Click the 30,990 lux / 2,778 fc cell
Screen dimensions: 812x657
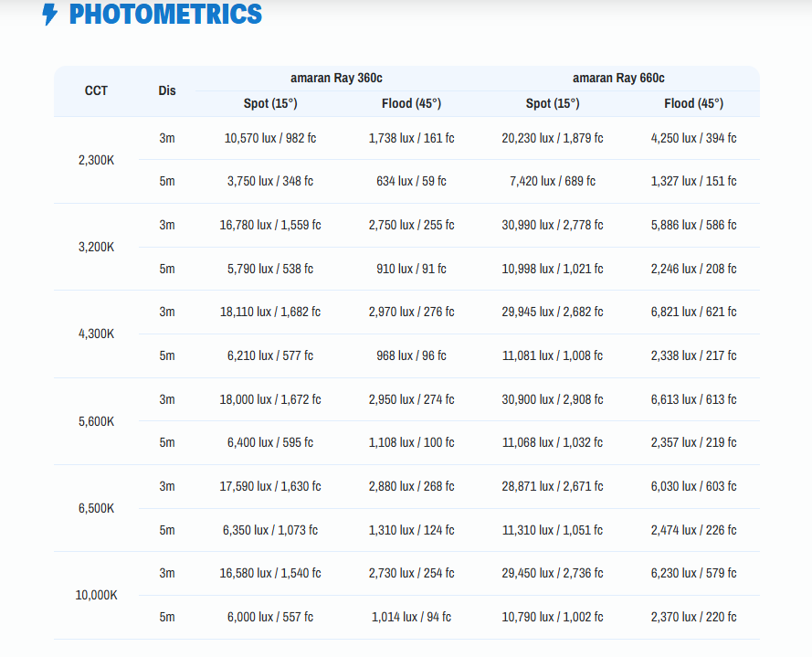click(x=553, y=225)
